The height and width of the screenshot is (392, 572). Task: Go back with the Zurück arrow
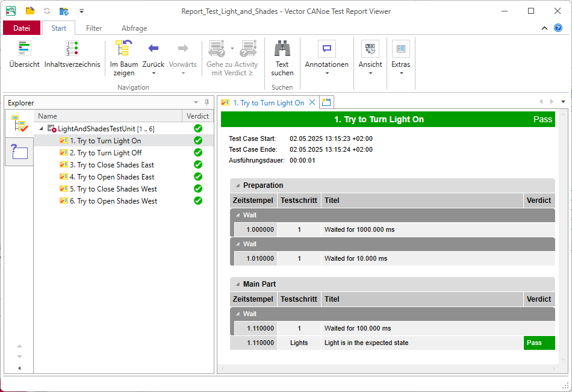153,48
